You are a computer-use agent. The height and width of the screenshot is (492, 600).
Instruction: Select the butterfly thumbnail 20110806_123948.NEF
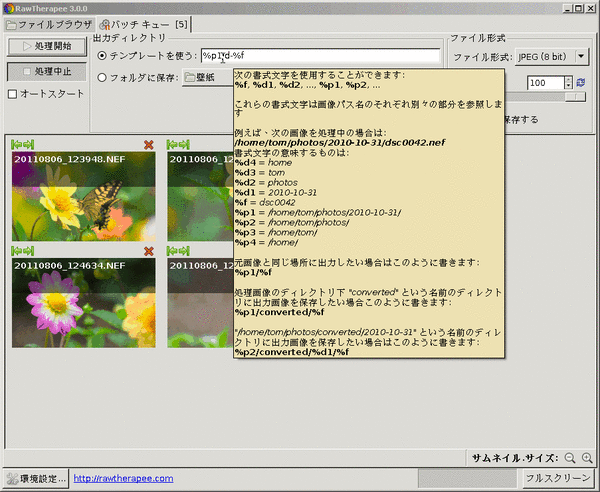coord(84,196)
